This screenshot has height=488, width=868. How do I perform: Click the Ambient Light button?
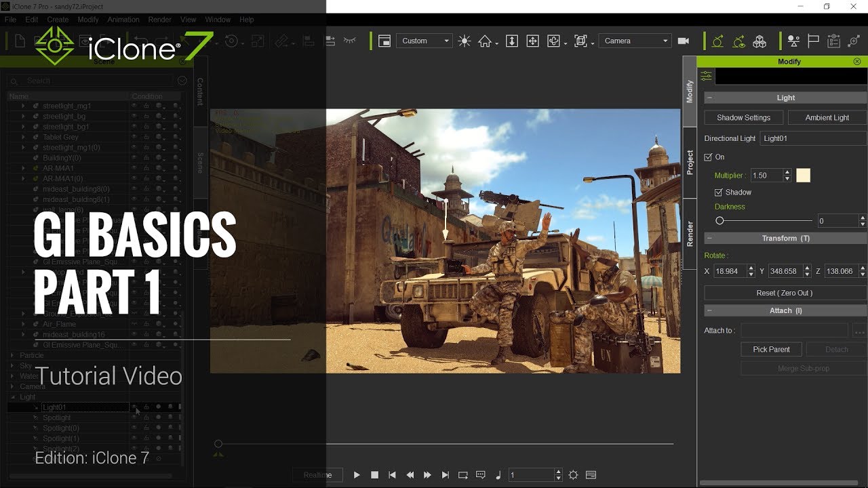coord(827,117)
